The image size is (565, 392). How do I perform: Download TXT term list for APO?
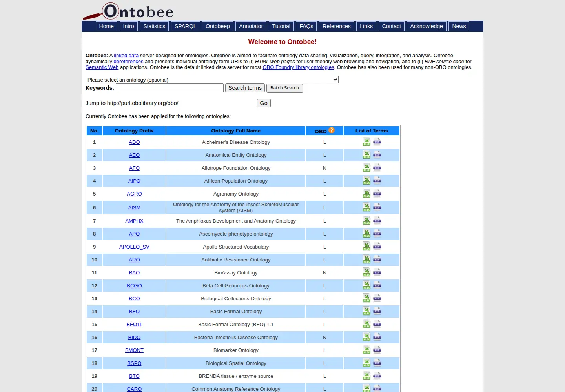click(377, 233)
